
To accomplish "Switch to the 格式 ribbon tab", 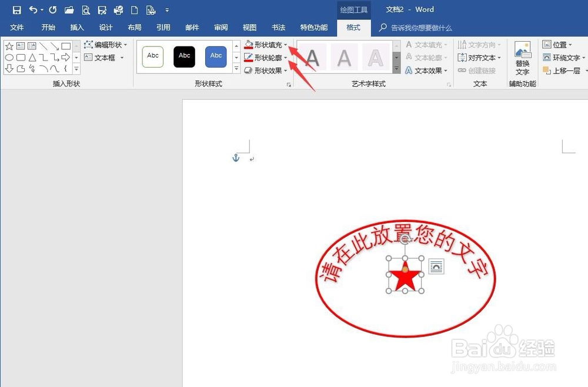I will pyautogui.click(x=353, y=27).
